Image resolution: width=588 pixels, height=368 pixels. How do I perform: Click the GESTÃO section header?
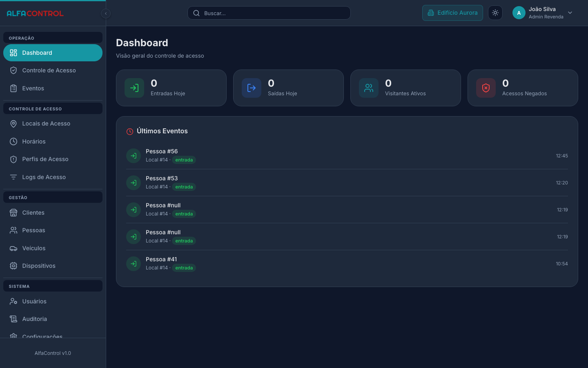tap(53, 197)
